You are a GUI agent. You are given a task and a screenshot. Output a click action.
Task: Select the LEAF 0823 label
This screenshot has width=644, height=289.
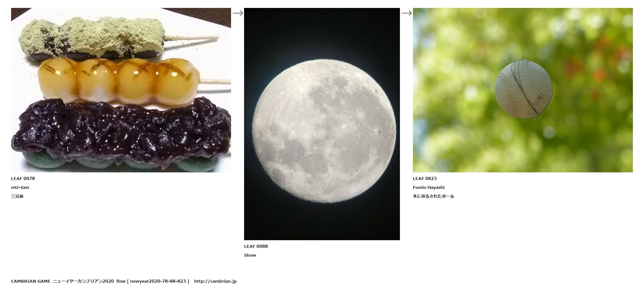pyautogui.click(x=425, y=178)
